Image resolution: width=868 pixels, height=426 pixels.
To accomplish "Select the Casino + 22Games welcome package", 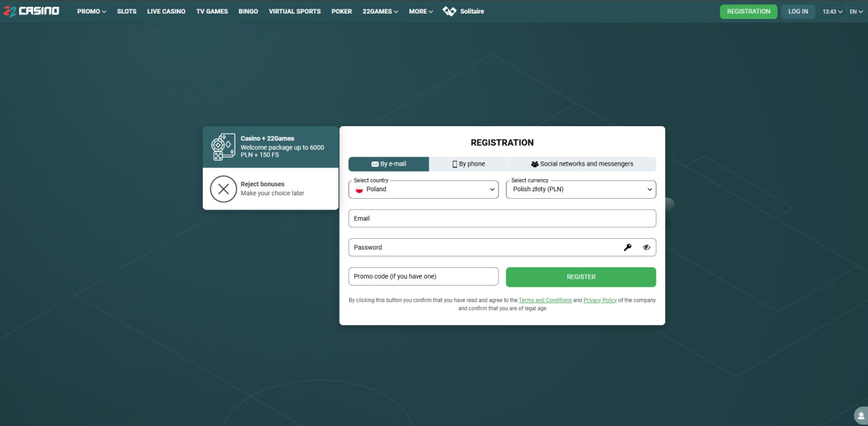I will (270, 147).
